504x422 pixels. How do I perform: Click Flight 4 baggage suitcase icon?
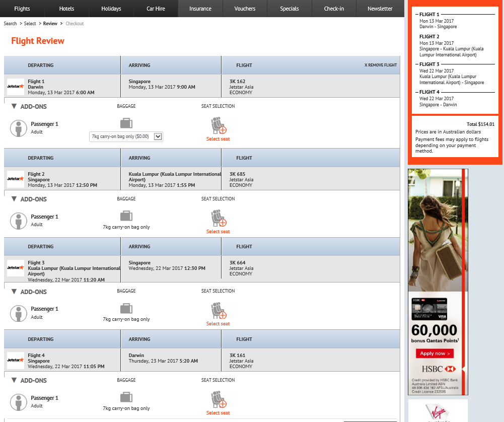click(126, 397)
